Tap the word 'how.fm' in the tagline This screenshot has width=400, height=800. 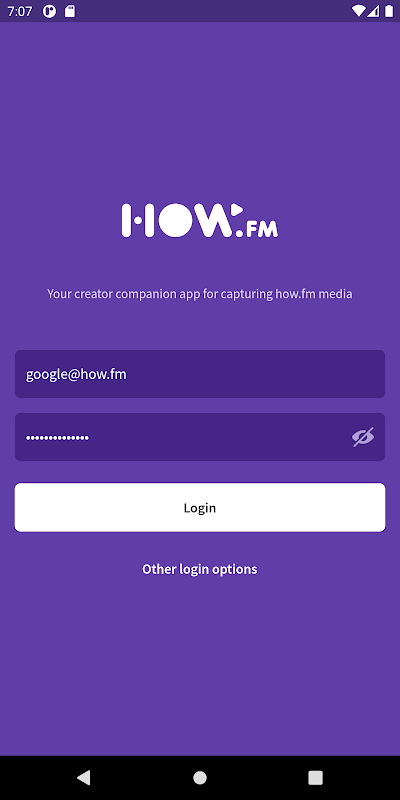tap(295, 294)
